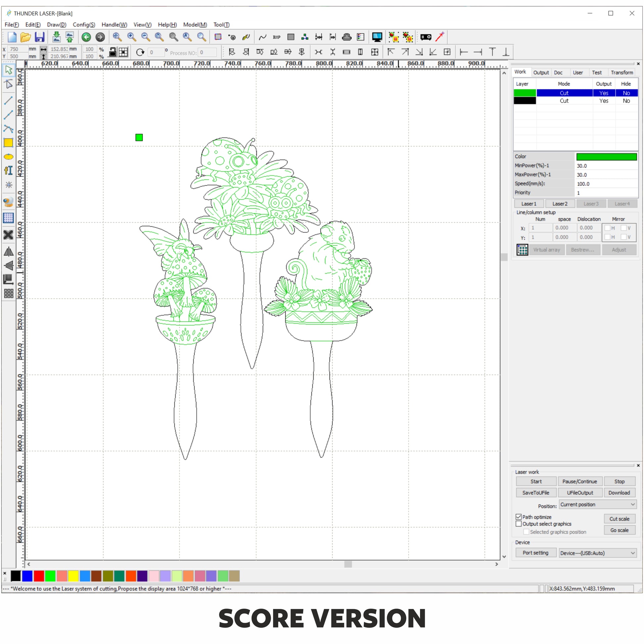This screenshot has width=644, height=644.
Task: Choose the text tool in left toolbar
Action: coord(8,171)
